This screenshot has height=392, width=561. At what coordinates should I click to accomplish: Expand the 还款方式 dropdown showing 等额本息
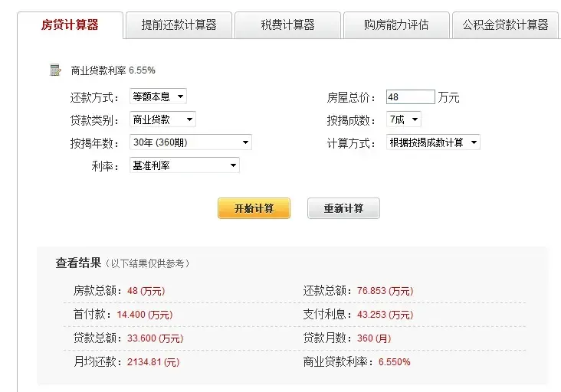click(x=158, y=96)
